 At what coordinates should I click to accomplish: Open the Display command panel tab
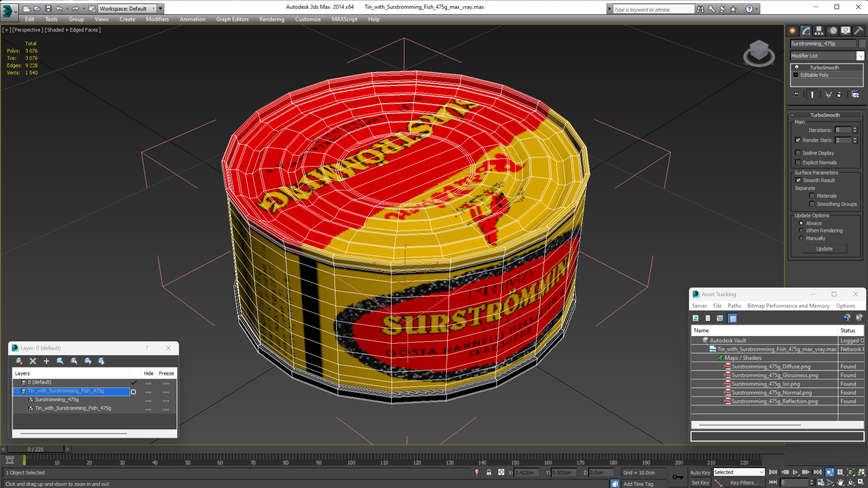click(845, 31)
